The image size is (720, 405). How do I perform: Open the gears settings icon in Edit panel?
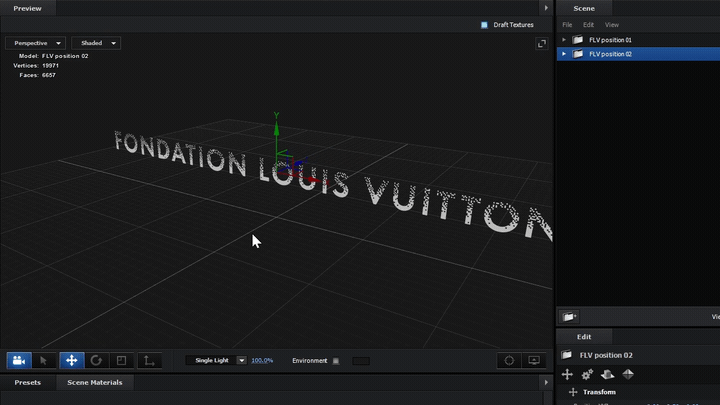(x=587, y=375)
